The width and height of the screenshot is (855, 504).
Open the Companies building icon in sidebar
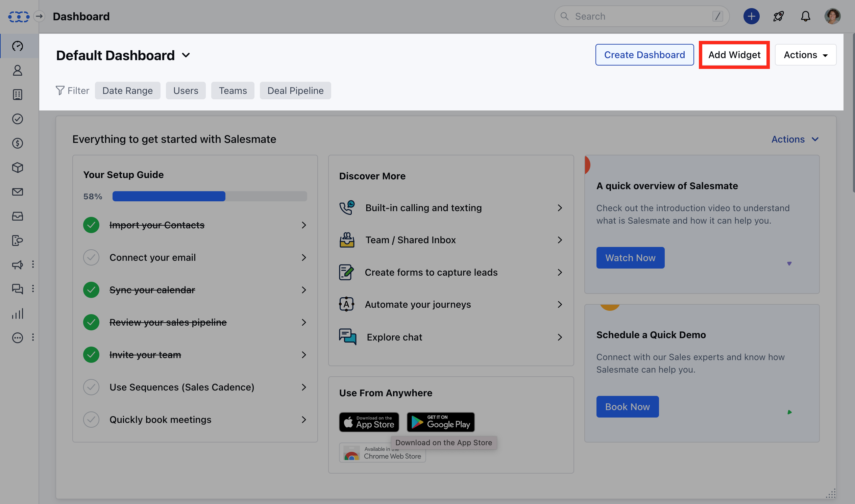pyautogui.click(x=18, y=94)
